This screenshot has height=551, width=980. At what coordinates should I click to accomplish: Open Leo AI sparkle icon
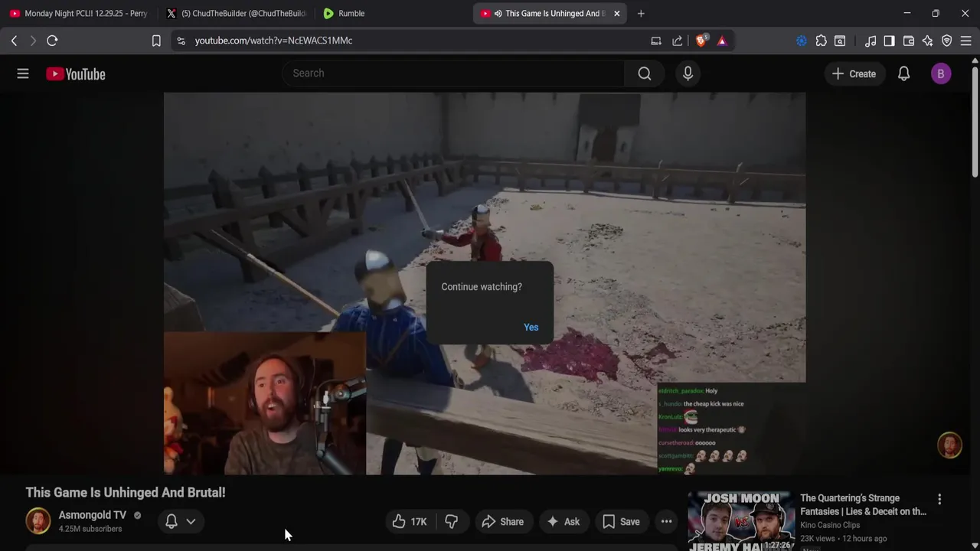click(x=928, y=41)
